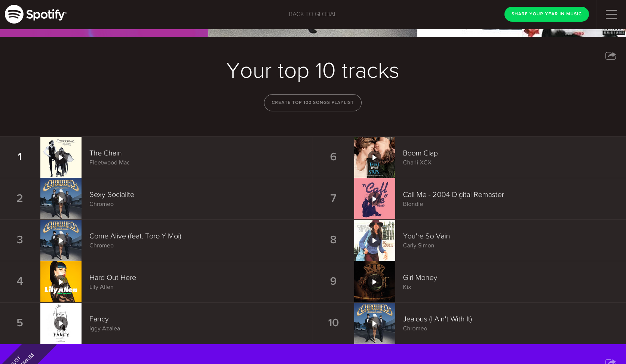Play Sexy Socialite track

[61, 199]
